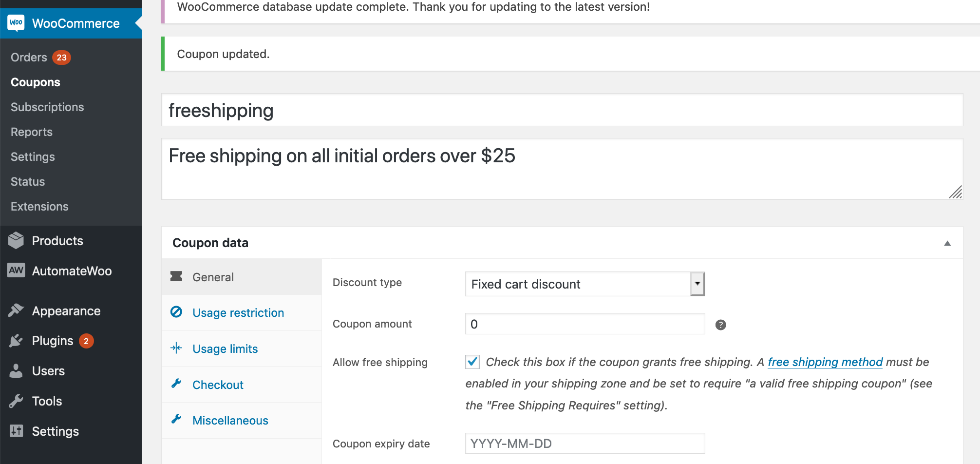Click the Coupon expiry date field
The width and height of the screenshot is (980, 464).
tap(584, 444)
